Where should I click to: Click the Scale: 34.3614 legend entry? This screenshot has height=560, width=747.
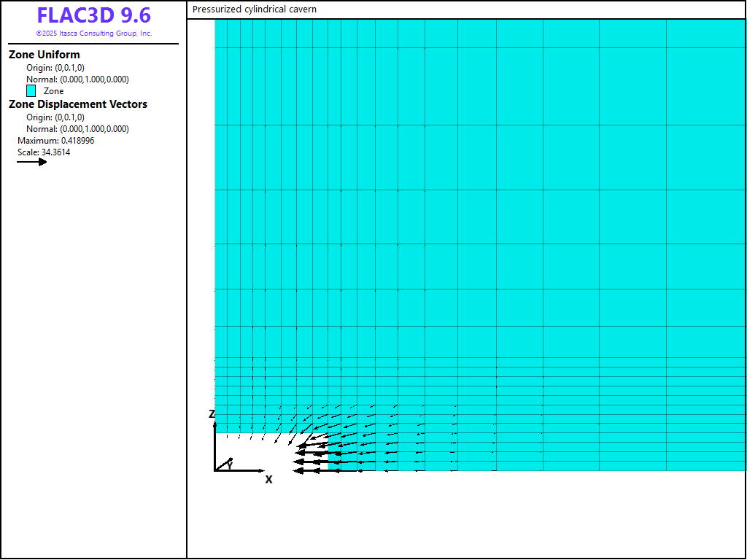44,152
